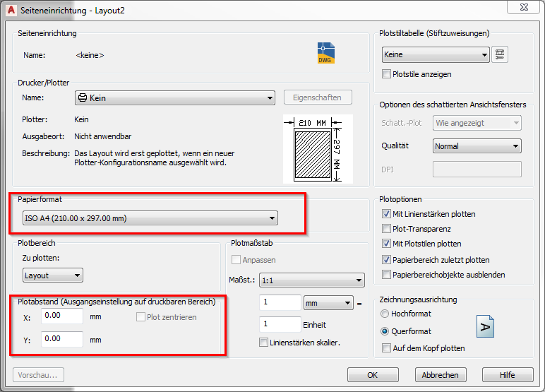
Task: Open the printer Name dropdown showing Kein
Action: 174,98
